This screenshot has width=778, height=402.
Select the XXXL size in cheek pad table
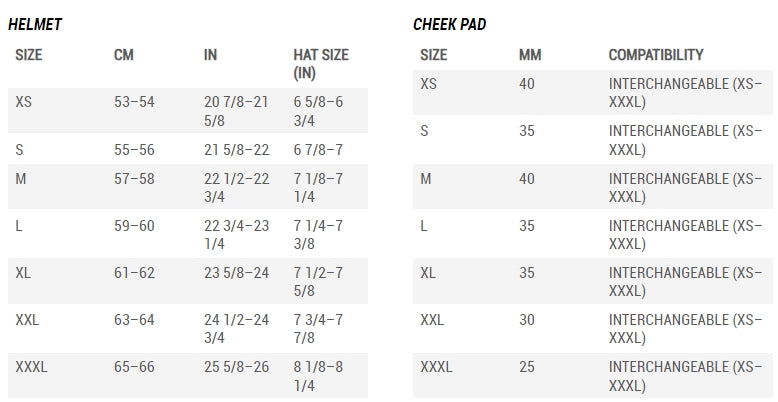[x=437, y=367]
